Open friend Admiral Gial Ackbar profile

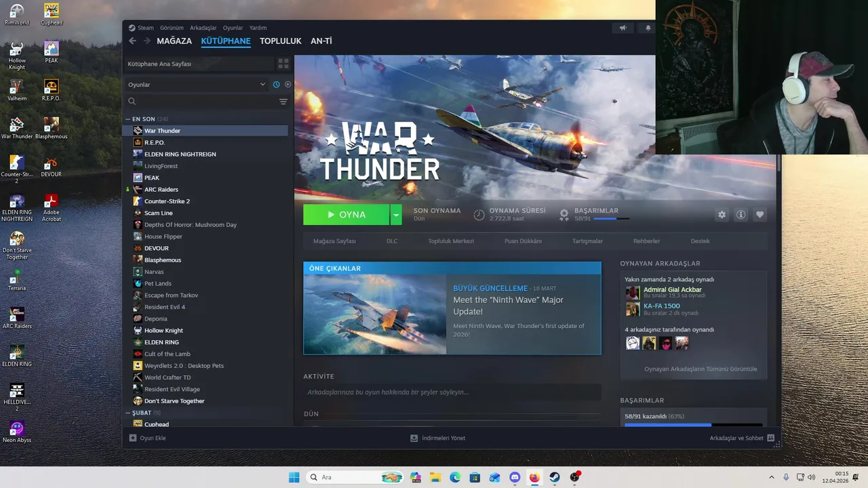[x=672, y=290]
